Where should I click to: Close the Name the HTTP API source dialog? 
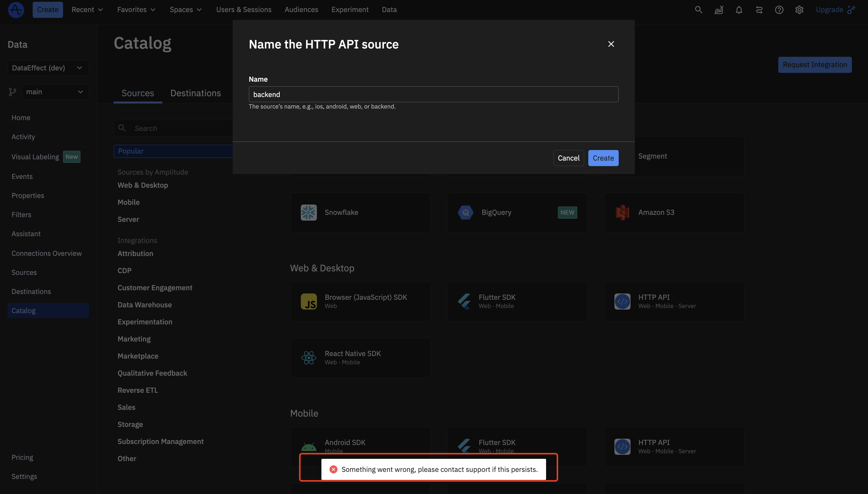611,44
